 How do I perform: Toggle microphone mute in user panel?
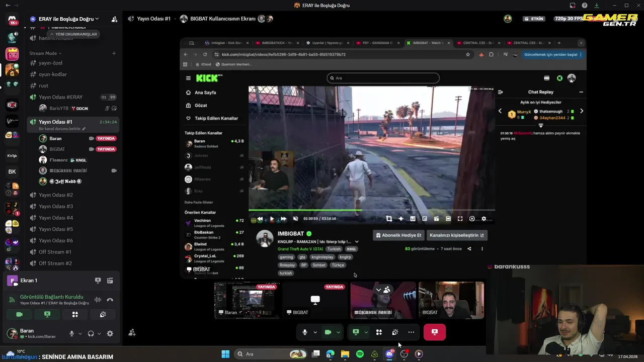(x=71, y=333)
